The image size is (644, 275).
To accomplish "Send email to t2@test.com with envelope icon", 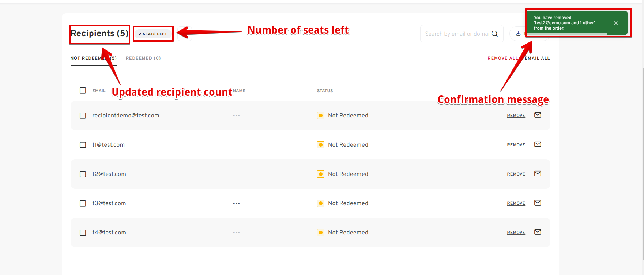I will click(538, 173).
